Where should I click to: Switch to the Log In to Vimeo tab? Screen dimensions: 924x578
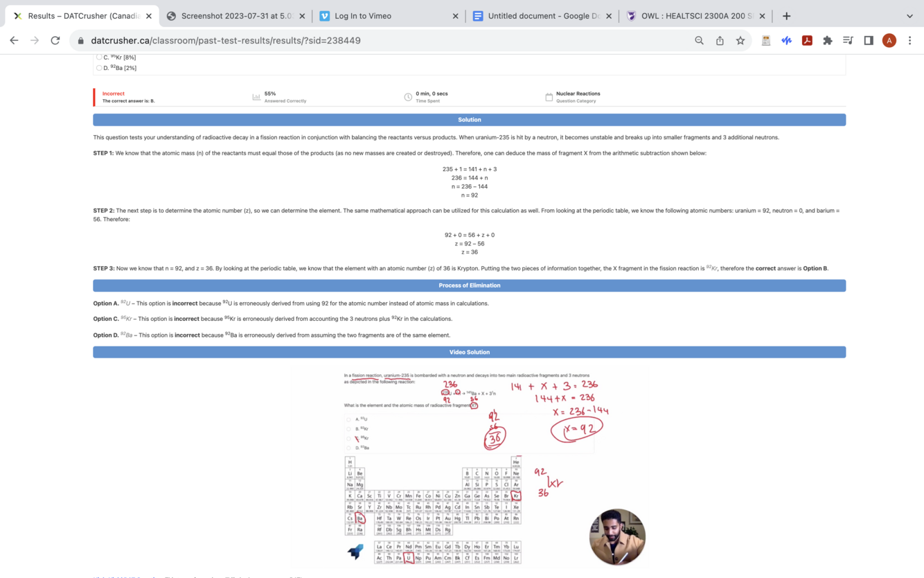click(389, 16)
